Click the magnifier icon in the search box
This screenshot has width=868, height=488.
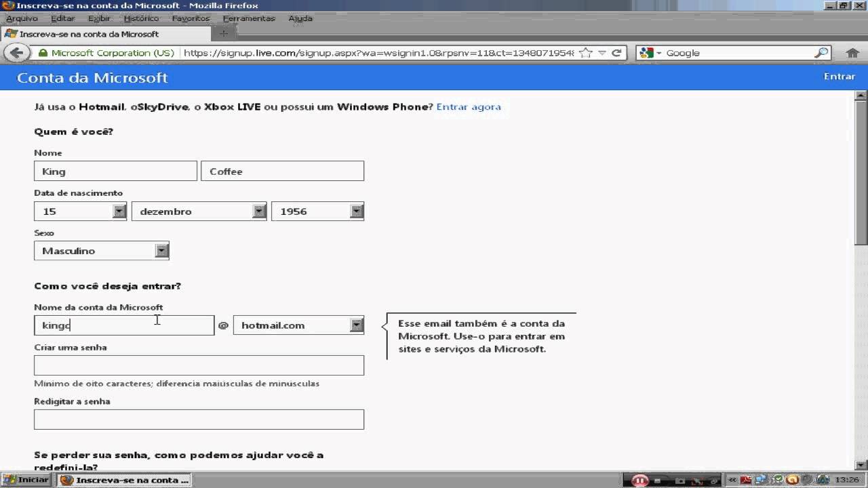[x=821, y=53]
